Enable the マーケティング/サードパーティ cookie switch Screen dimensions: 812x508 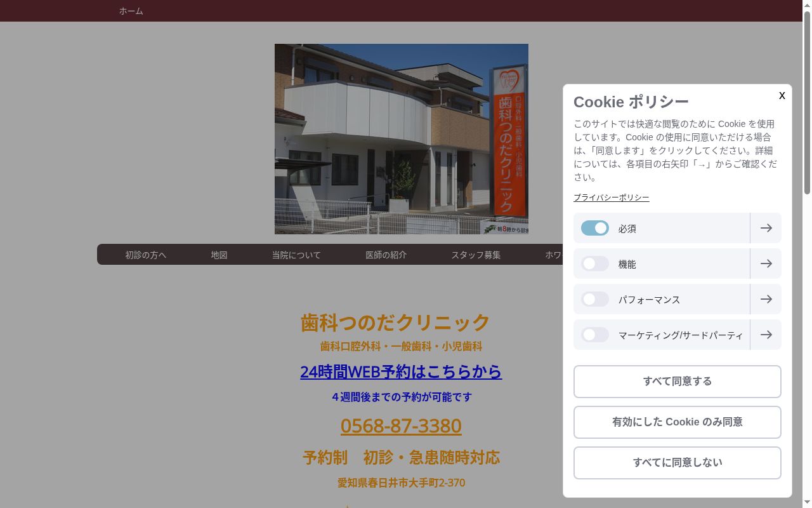[x=595, y=335]
